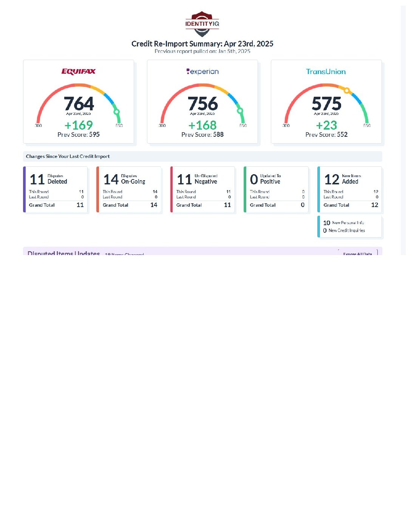Click the Equifax logo
This screenshot has height=532, width=411.
pos(79,71)
